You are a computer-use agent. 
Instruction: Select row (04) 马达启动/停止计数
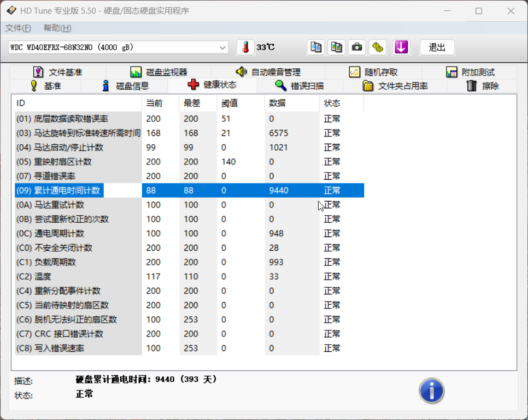(x=190, y=147)
